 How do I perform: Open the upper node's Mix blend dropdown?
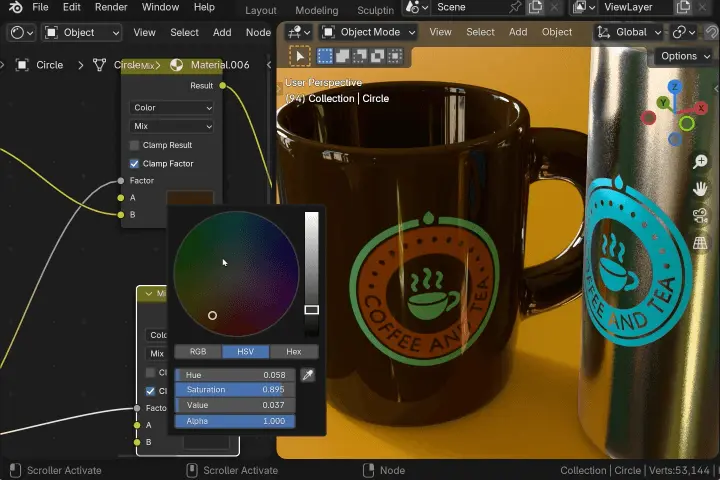click(x=171, y=126)
